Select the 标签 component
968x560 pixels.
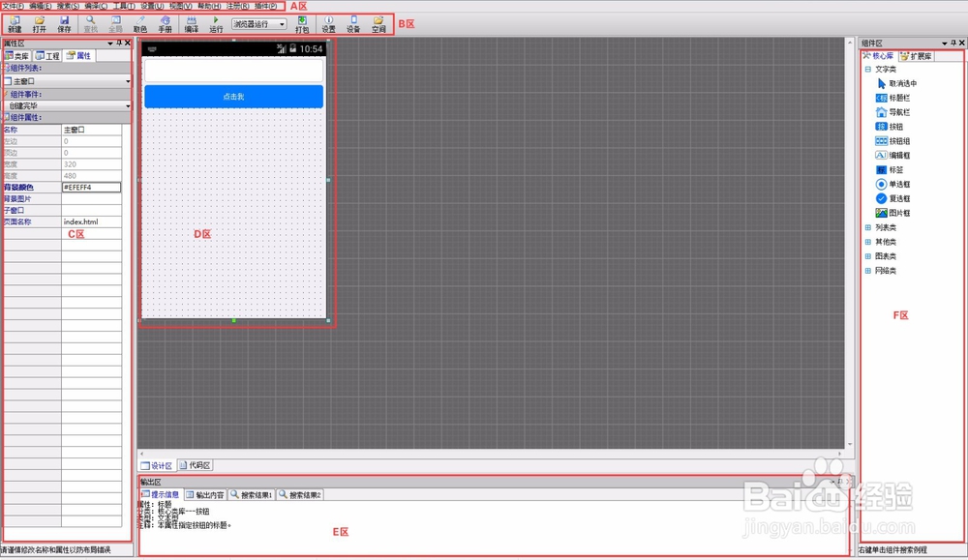[889, 169]
